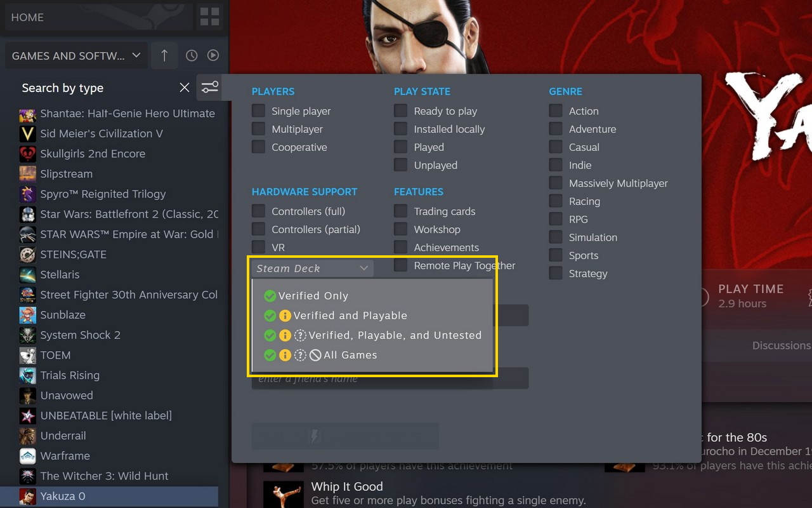Click the Slipstream game icon
This screenshot has width=812, height=508.
tap(27, 174)
